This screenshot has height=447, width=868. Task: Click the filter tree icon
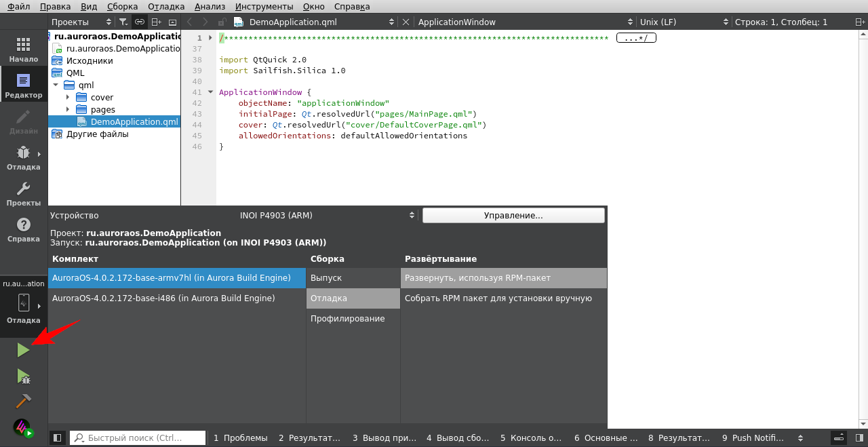(123, 22)
